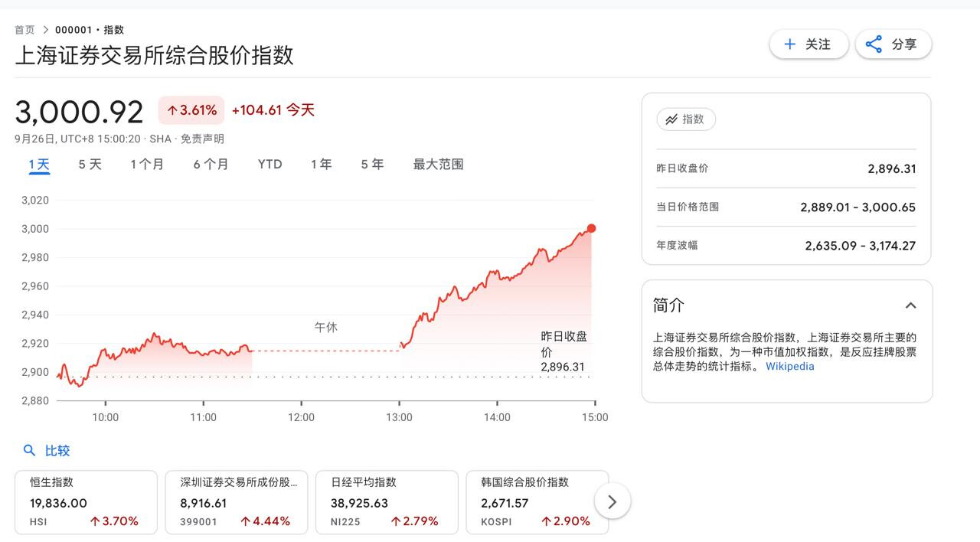Viewport: 980px width, 542px height.
Task: Click the next arrow in comparison carousel
Action: (x=612, y=502)
